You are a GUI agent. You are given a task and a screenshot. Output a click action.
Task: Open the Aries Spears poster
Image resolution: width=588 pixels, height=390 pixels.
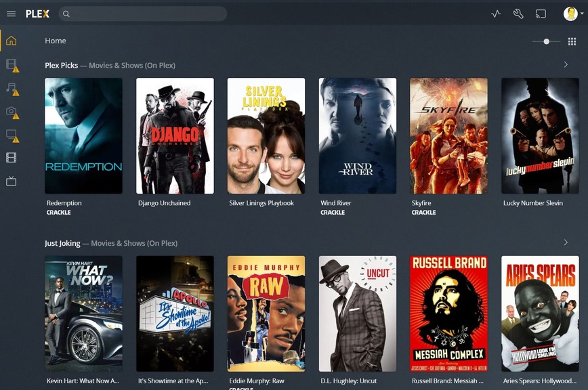(x=540, y=313)
